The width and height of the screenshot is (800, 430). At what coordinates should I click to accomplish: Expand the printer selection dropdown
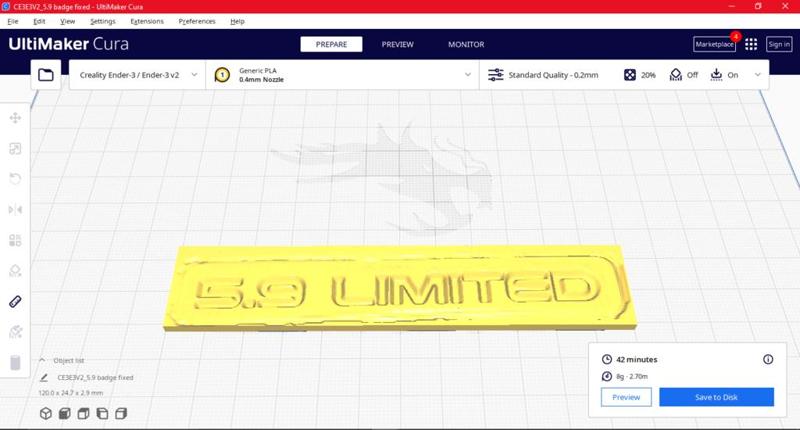point(194,74)
